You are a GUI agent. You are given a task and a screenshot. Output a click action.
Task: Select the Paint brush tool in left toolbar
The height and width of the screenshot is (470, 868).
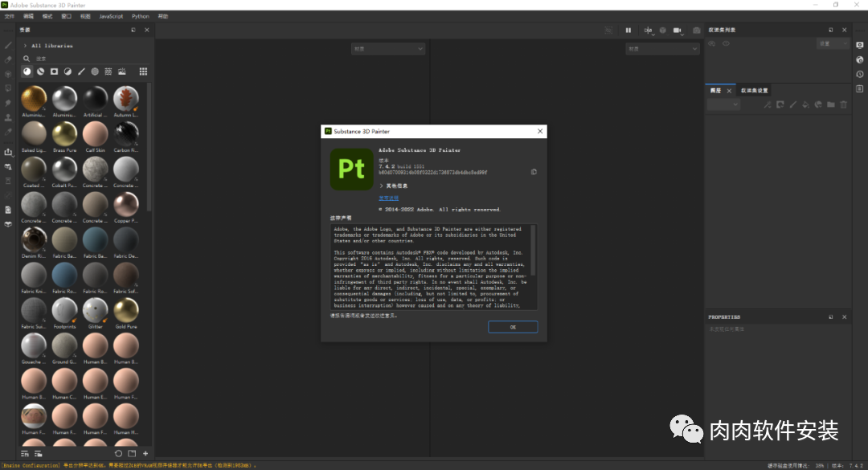[x=8, y=45]
